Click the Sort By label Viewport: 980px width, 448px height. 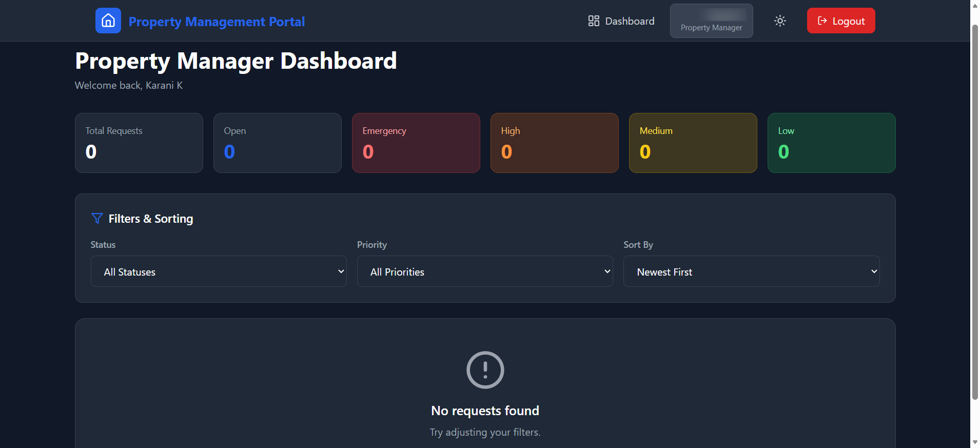pyautogui.click(x=638, y=245)
